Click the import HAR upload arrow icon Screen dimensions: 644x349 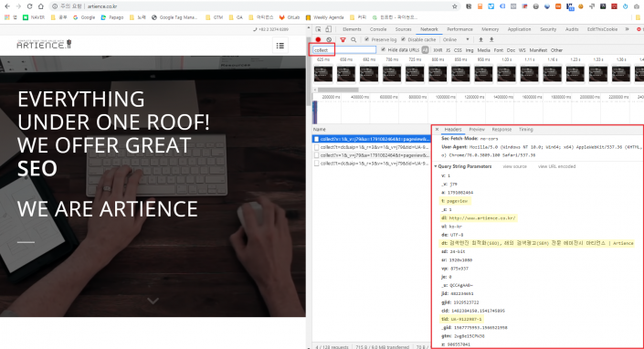pyautogui.click(x=480, y=40)
